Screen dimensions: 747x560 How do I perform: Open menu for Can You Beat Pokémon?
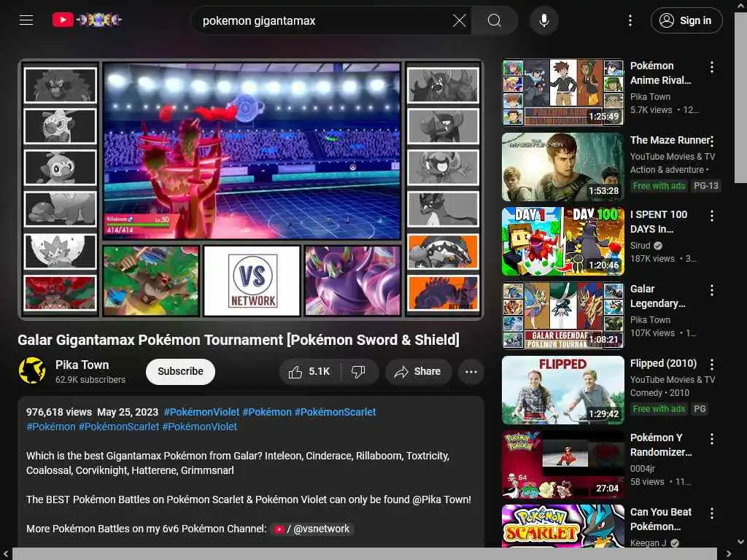tap(712, 513)
